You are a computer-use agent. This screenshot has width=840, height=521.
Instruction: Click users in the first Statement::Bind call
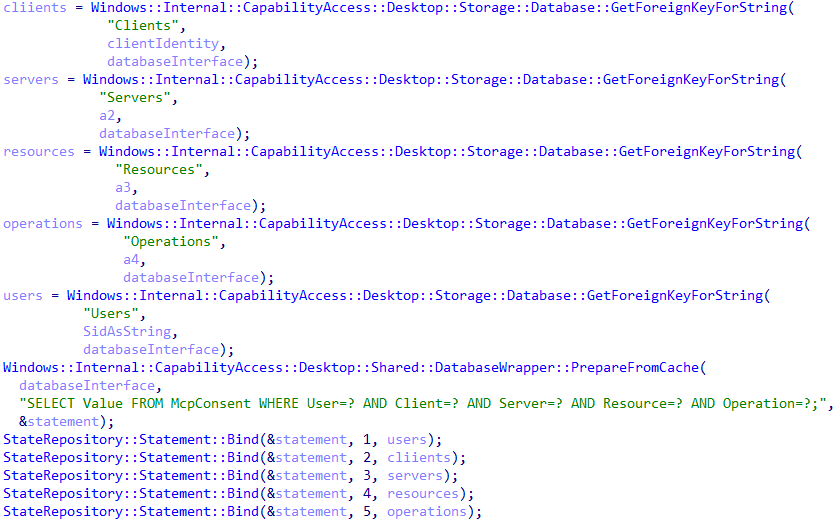click(x=408, y=439)
